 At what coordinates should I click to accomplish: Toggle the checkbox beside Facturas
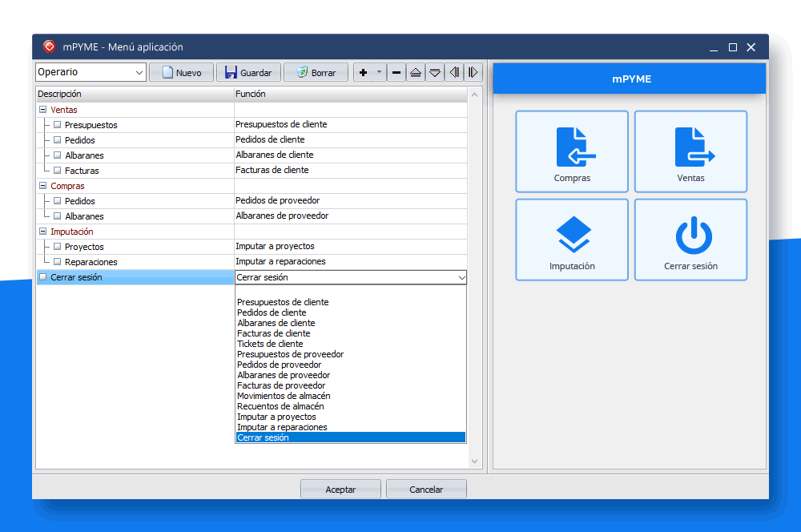[x=58, y=171]
